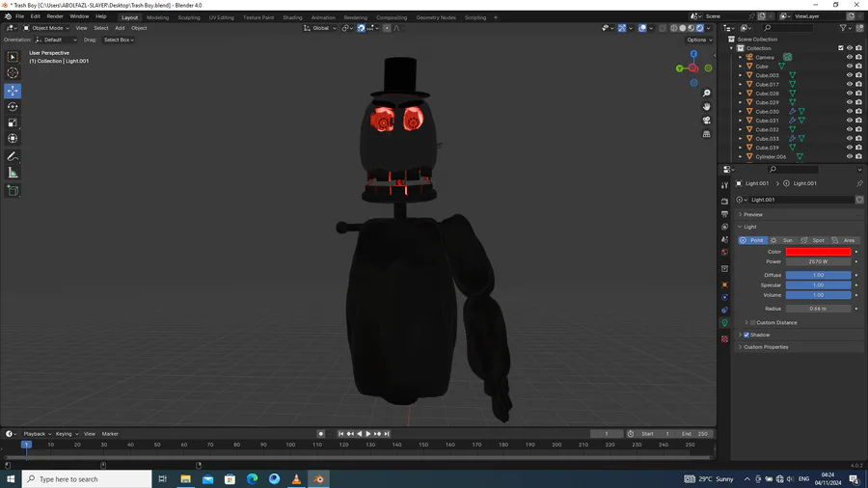The height and width of the screenshot is (488, 868).
Task: Toggle Collection exclude-from-view-layer checkbox
Action: point(840,48)
